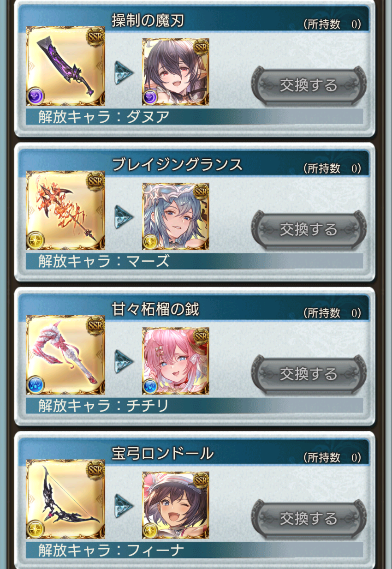Screen dimensions: 392x569
Task: Open the 操制の魔刃 dark sword weapon icon
Action: click(65, 66)
